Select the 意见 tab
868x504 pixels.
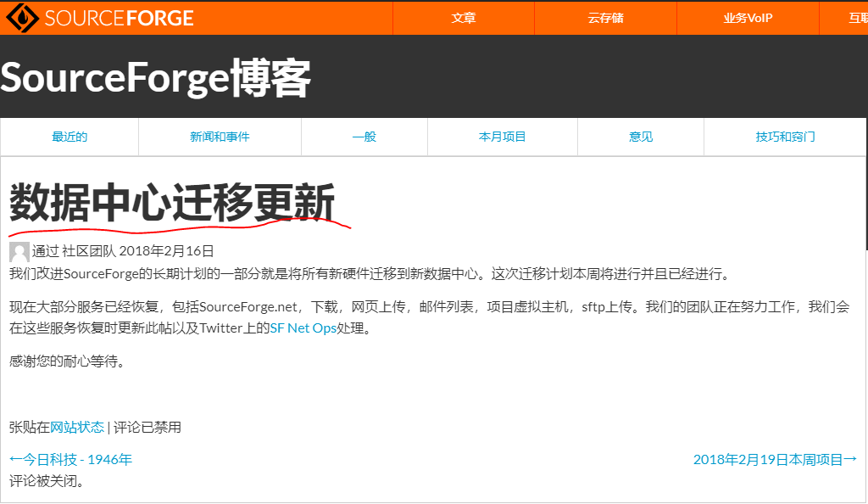coord(641,137)
